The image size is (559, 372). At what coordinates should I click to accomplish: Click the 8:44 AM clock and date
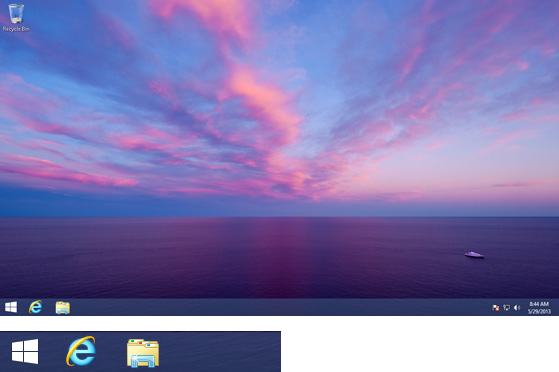tap(539, 307)
